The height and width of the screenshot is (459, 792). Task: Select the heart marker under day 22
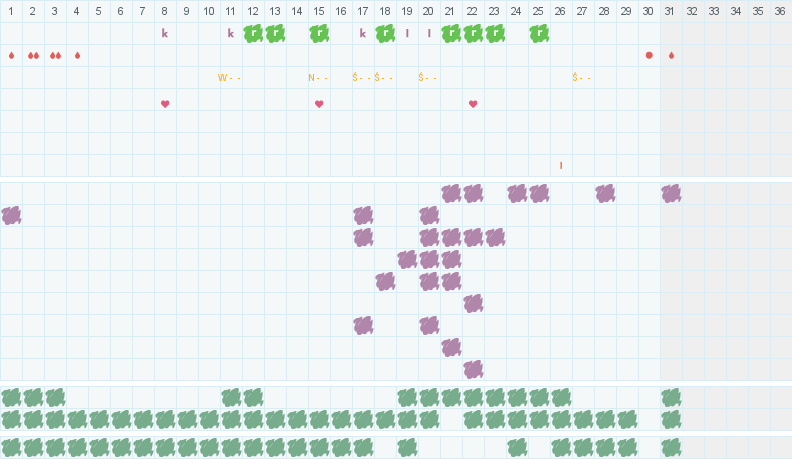click(473, 104)
